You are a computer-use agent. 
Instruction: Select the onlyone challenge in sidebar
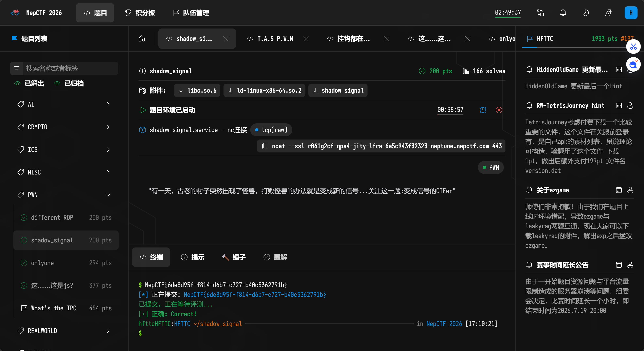point(66,263)
